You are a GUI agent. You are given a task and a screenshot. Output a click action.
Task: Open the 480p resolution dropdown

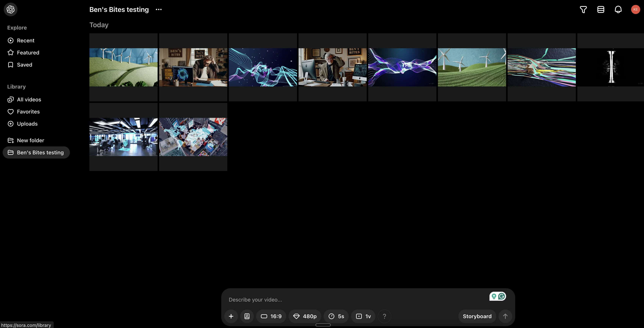(x=305, y=316)
